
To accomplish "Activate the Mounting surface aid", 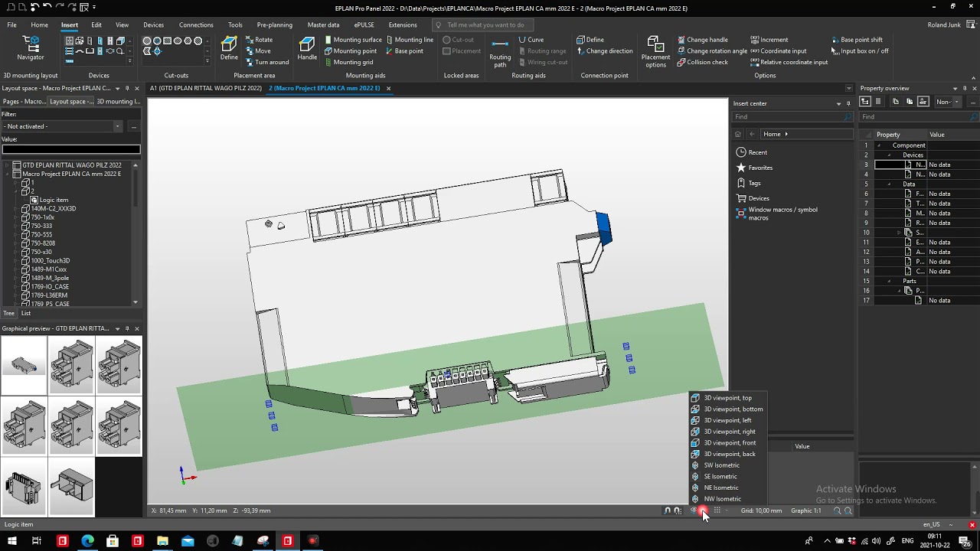I will pos(353,40).
